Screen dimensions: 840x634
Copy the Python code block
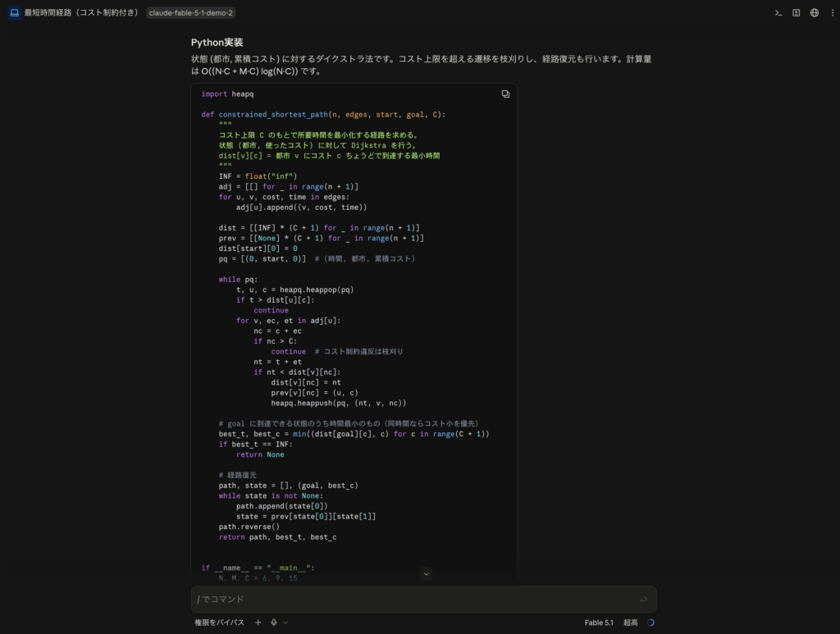point(505,94)
